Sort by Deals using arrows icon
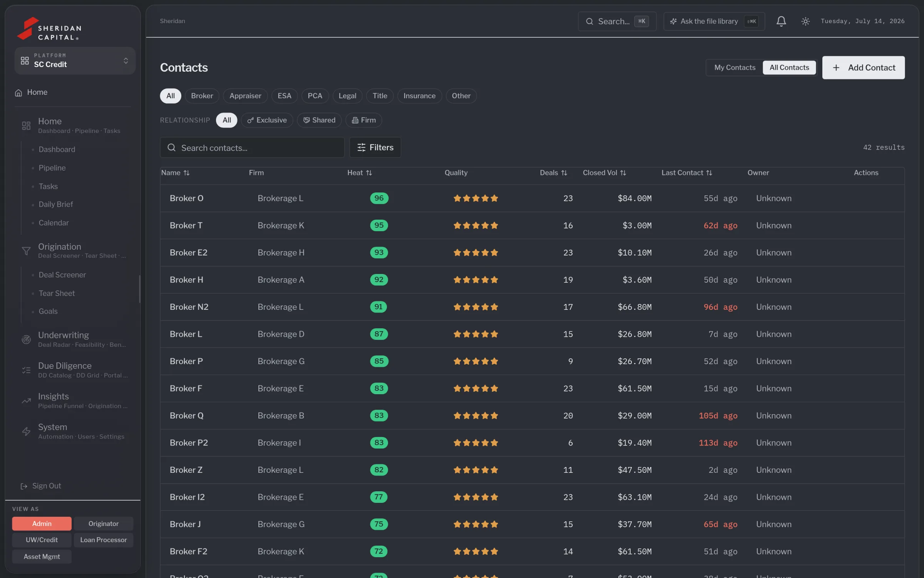 click(564, 173)
